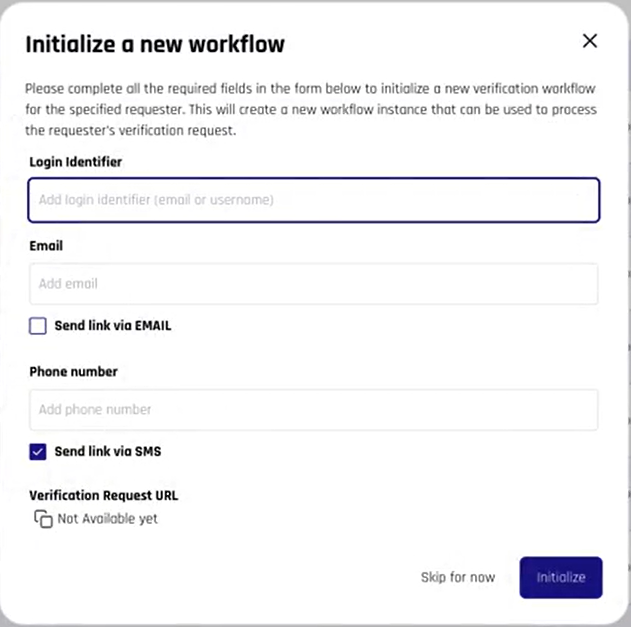Click the "Add login identifier" placeholder text
Screen dimensions: 631x627
[156, 200]
